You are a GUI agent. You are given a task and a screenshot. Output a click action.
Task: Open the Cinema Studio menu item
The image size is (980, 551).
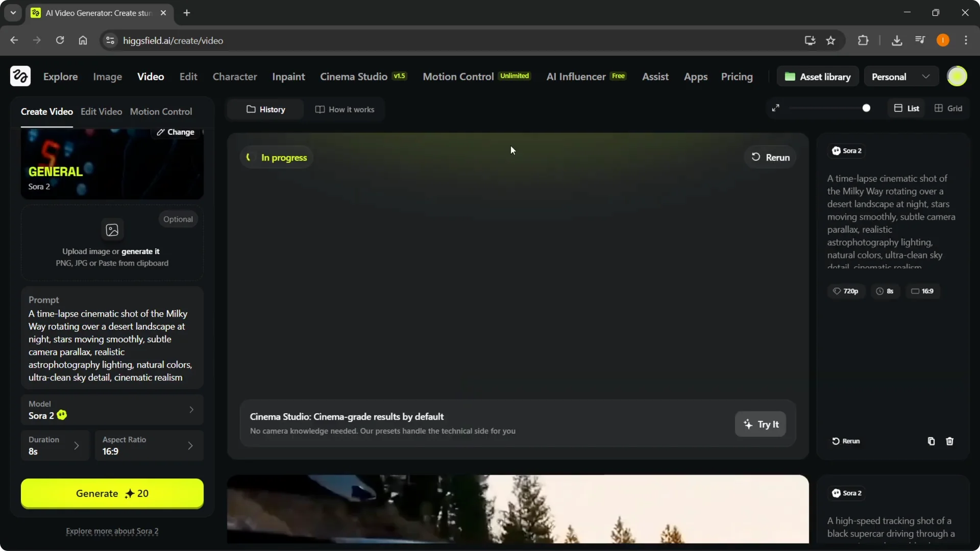(x=353, y=77)
